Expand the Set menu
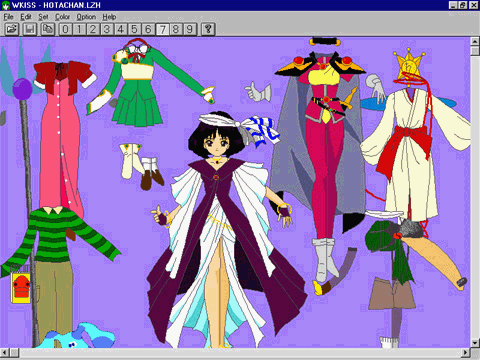 43,17
